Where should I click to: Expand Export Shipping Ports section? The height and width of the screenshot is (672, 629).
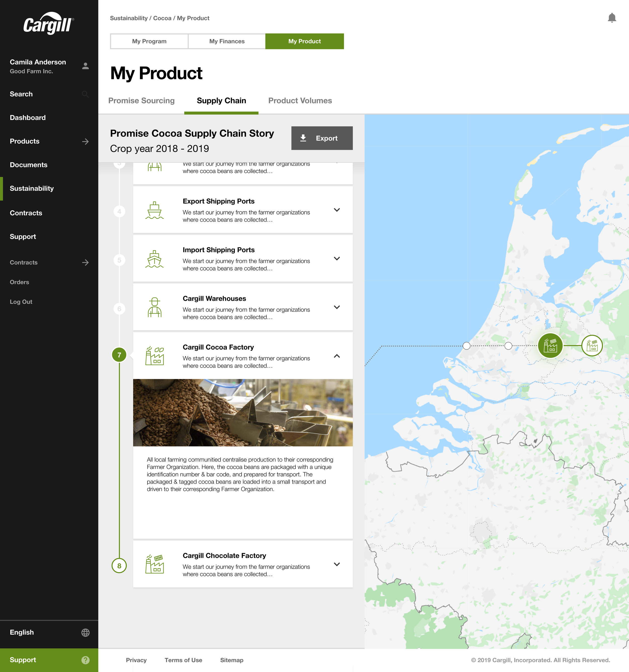[x=337, y=210]
